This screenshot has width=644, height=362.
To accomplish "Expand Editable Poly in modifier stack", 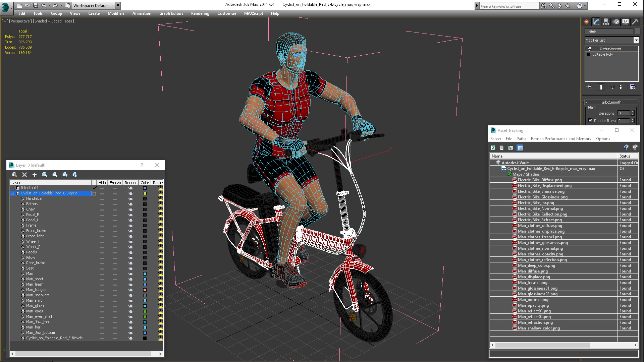I will click(589, 54).
